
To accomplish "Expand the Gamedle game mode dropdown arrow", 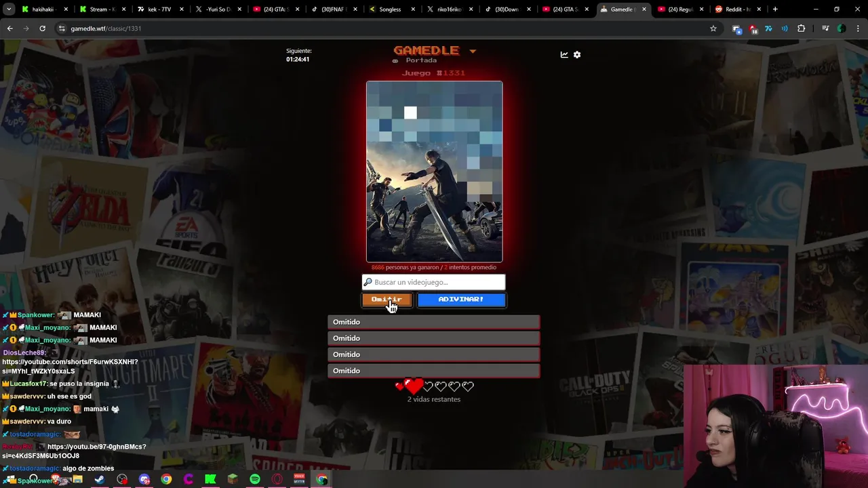I will tap(473, 52).
